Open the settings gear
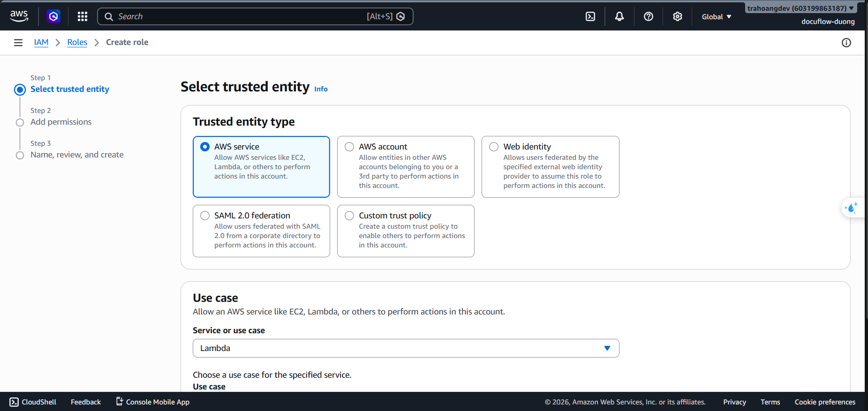Viewport: 868px width, 411px height. point(678,16)
